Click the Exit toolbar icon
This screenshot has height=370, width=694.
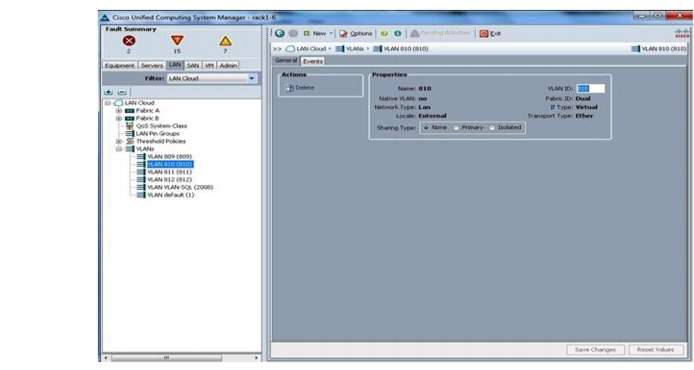click(x=484, y=34)
